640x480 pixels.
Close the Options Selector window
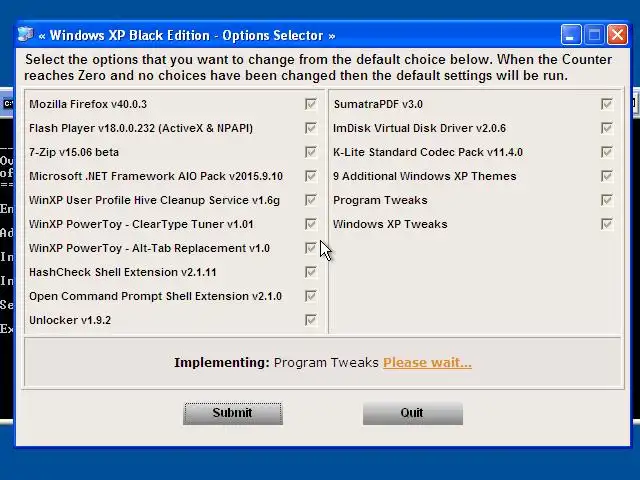618,35
